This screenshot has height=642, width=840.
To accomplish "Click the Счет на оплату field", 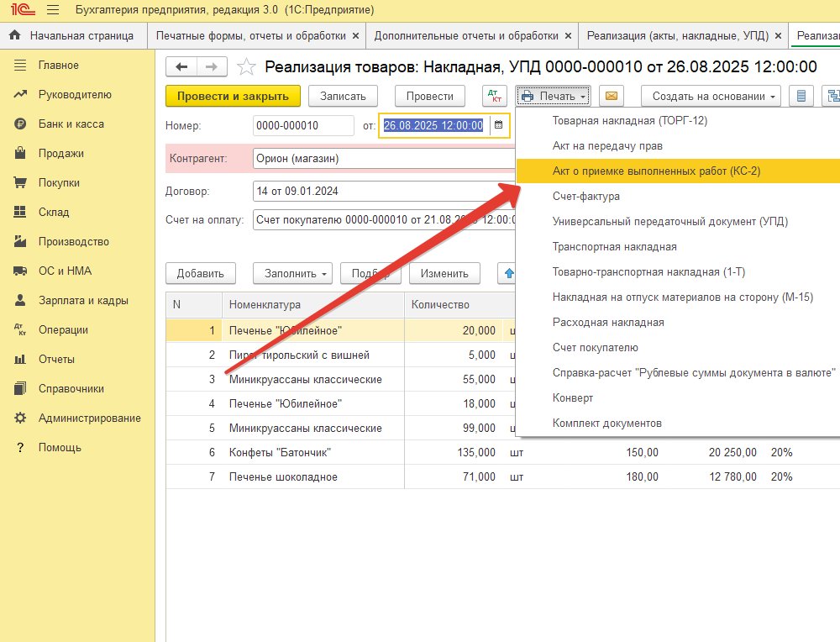I will click(x=384, y=219).
